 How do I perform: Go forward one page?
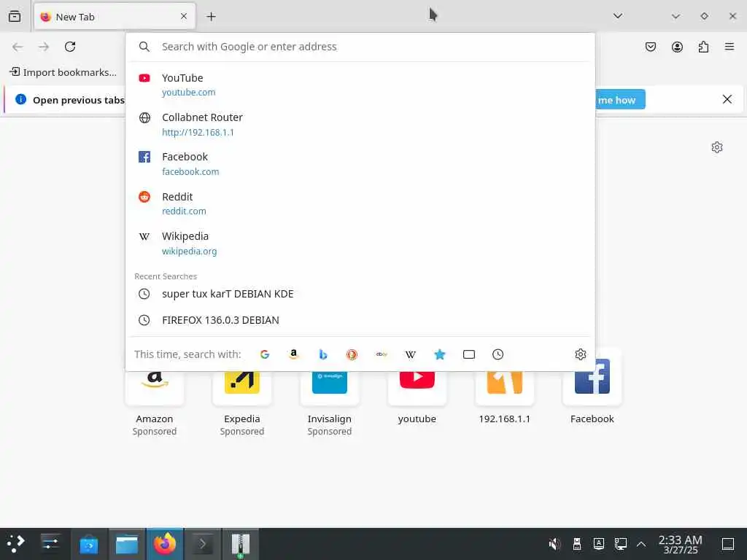pos(44,47)
